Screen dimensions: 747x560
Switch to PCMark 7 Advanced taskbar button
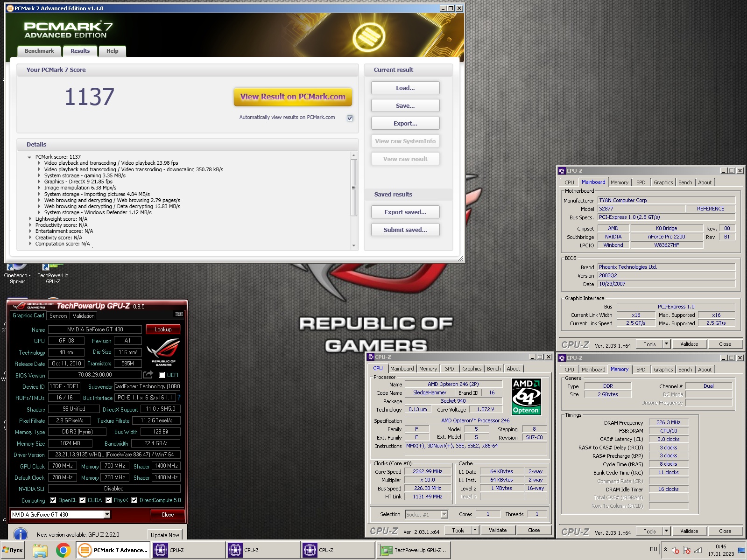pos(113,550)
